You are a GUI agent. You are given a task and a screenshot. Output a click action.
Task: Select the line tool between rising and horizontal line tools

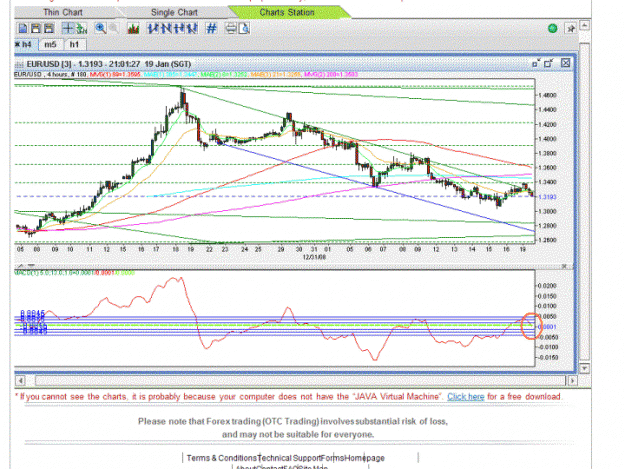click(x=166, y=28)
